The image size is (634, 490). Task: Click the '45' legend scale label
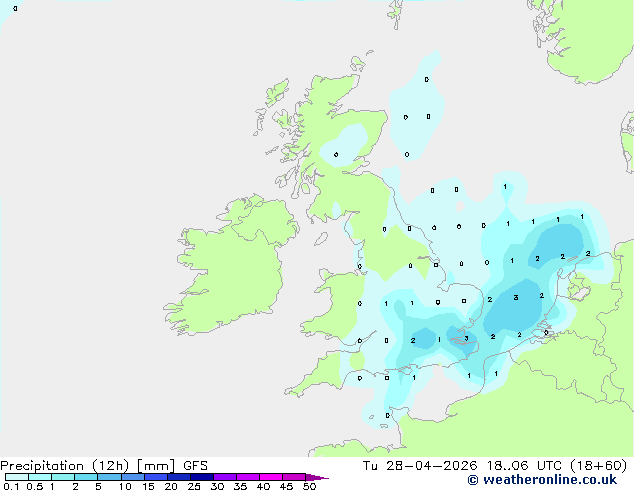[286, 486]
